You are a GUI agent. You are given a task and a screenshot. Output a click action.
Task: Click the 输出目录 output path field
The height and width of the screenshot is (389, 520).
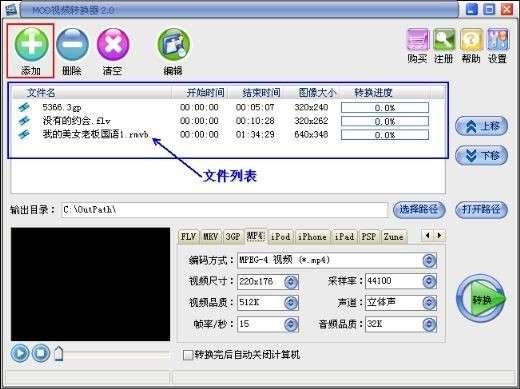tap(224, 210)
